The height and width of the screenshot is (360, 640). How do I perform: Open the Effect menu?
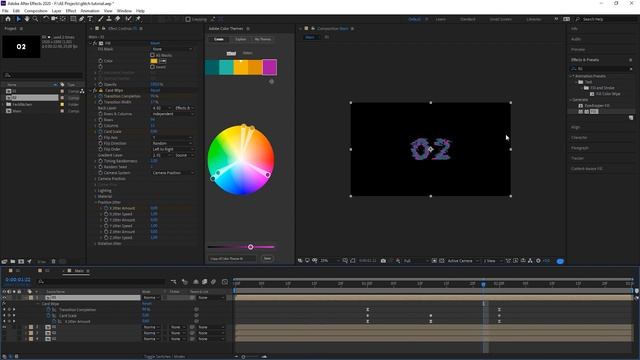[x=71, y=11]
